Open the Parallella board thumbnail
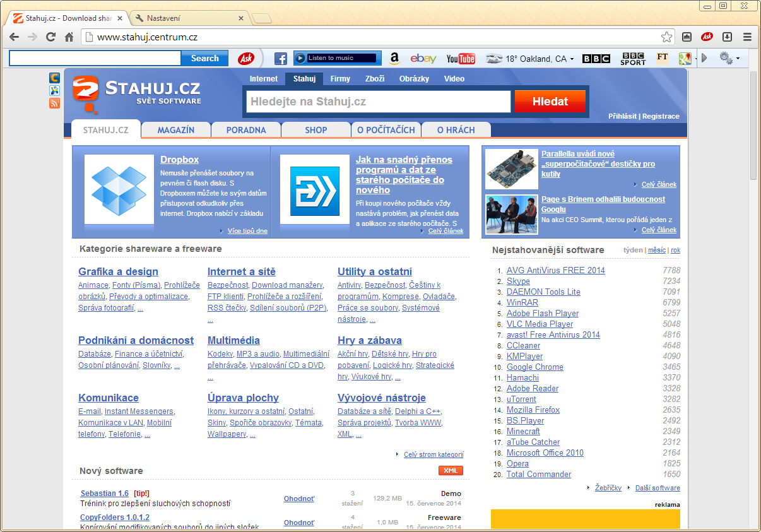Image resolution: width=761 pixels, height=532 pixels. point(512,168)
